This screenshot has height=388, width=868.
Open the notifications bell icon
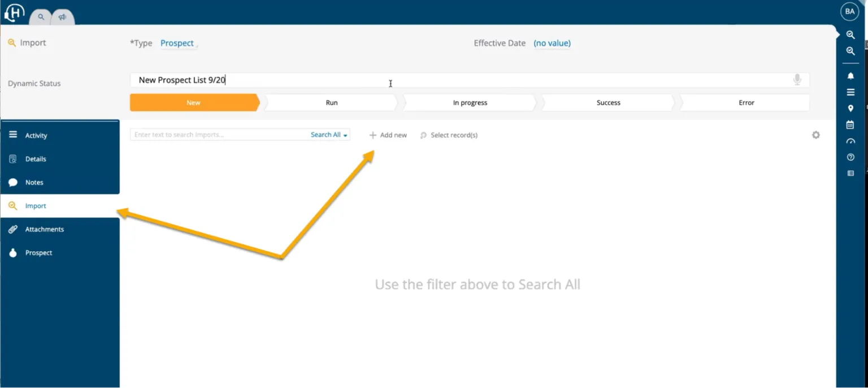[x=850, y=76]
